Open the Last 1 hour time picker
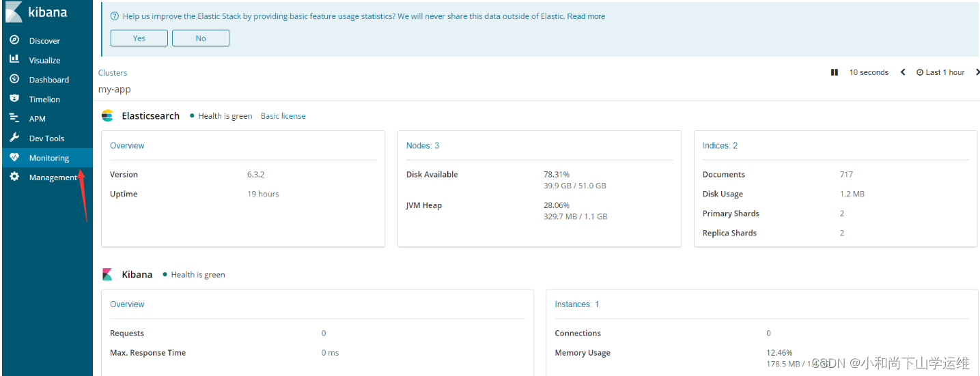This screenshot has width=980, height=376. 940,72
